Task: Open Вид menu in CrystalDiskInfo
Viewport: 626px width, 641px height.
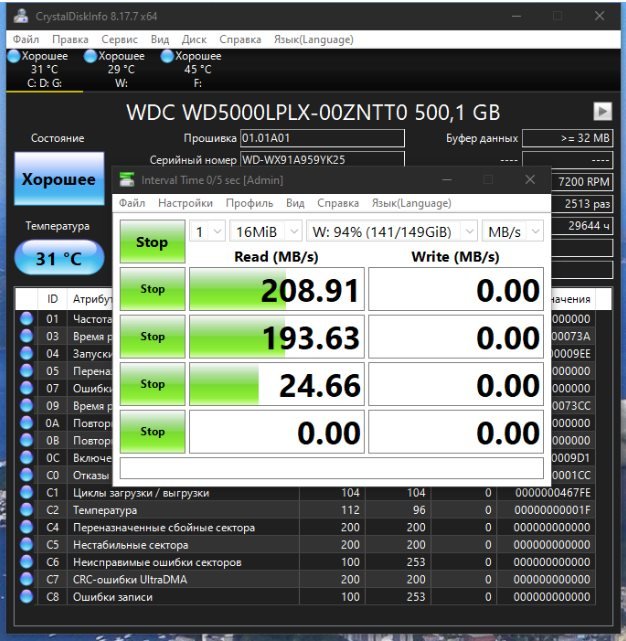Action: pos(160,39)
